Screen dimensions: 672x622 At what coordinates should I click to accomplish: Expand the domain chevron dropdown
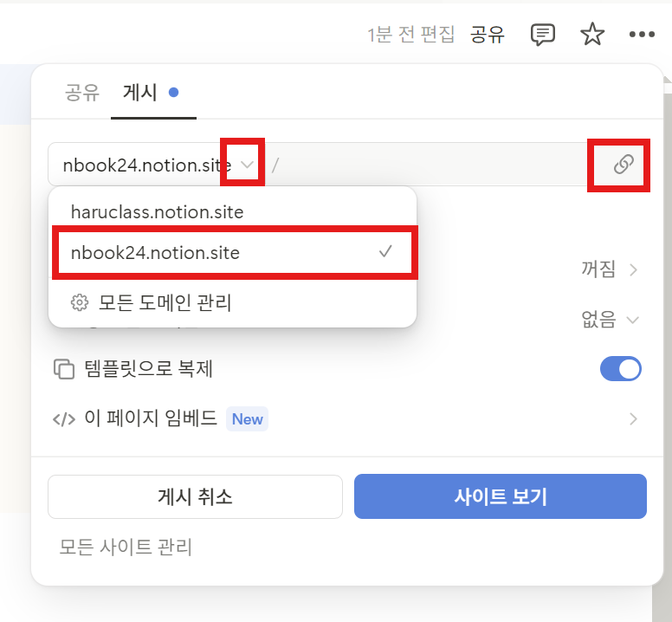click(247, 165)
